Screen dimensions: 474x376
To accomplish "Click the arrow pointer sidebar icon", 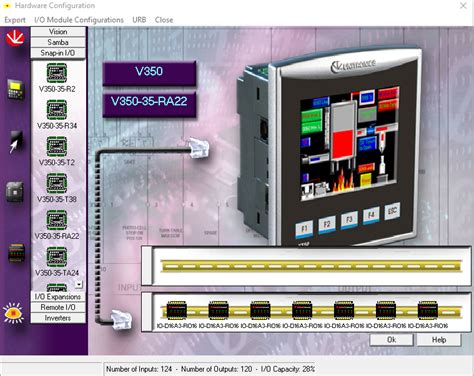I will pos(16,142).
